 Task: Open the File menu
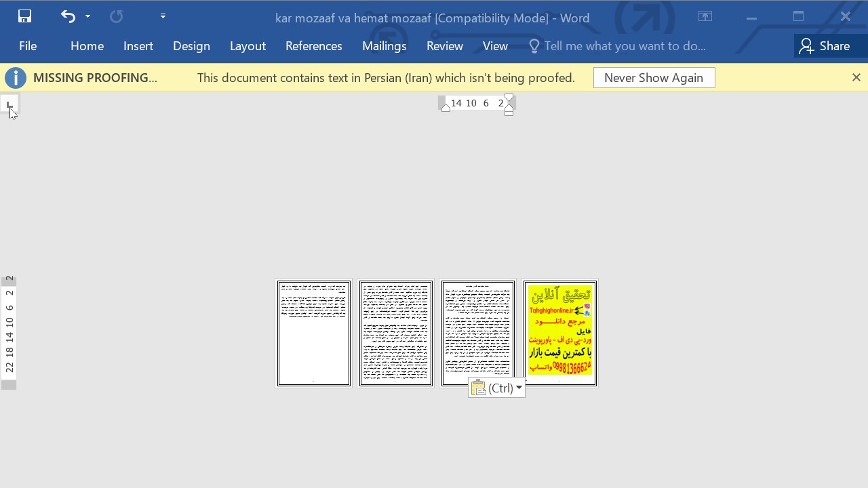(28, 46)
